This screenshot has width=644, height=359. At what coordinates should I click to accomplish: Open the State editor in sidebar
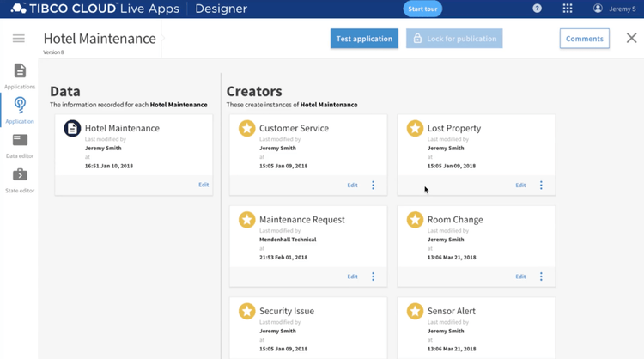[x=20, y=180]
